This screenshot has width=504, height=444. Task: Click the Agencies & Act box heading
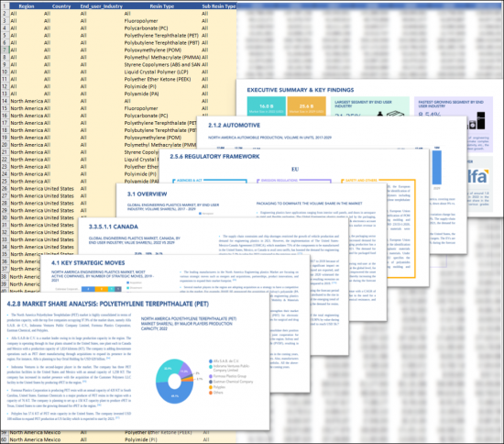pos(190,181)
